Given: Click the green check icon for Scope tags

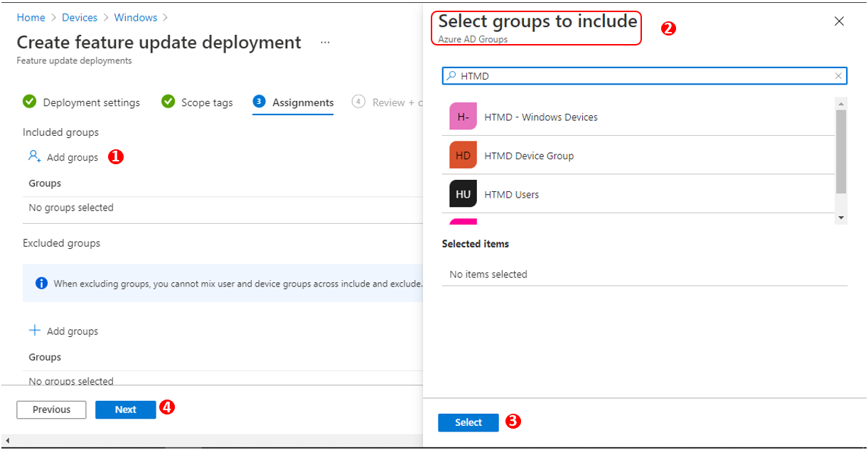Looking at the screenshot, I should [x=168, y=102].
